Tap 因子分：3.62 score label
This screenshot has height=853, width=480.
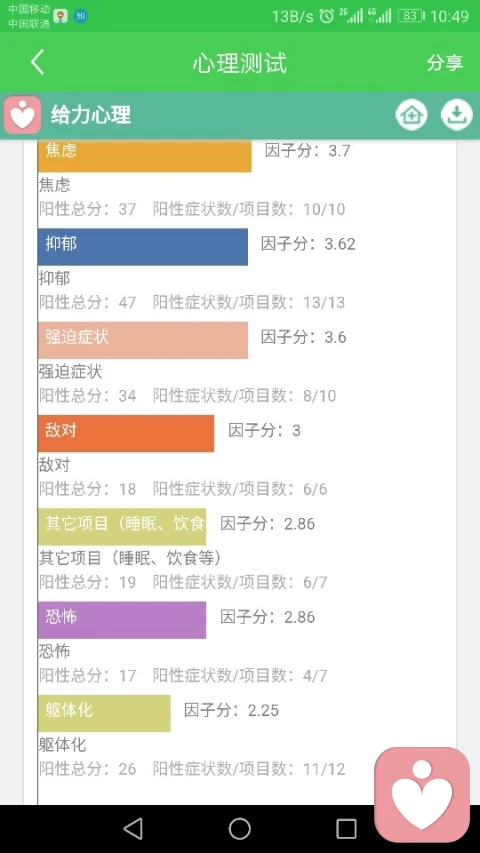click(x=308, y=244)
